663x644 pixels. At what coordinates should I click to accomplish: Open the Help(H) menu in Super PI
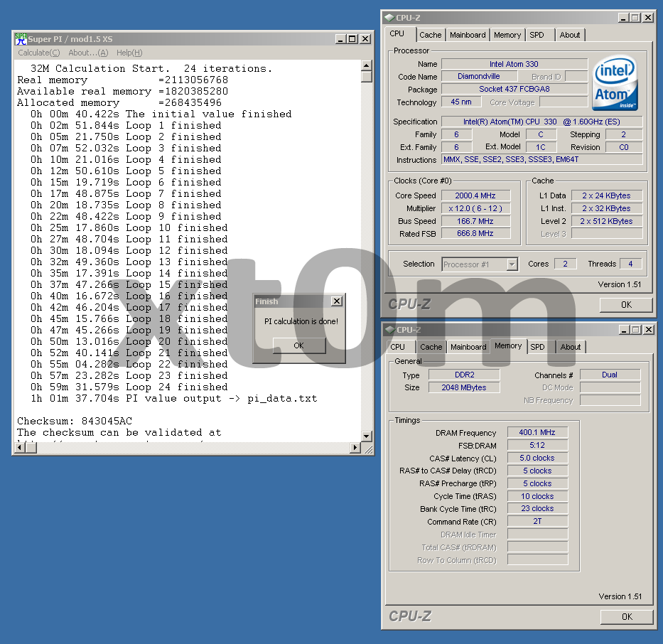pyautogui.click(x=129, y=53)
